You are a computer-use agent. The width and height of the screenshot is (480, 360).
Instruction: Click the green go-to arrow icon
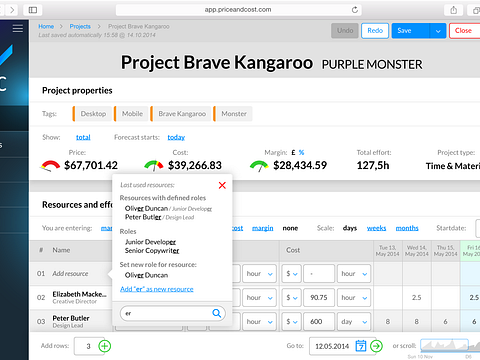(x=376, y=346)
